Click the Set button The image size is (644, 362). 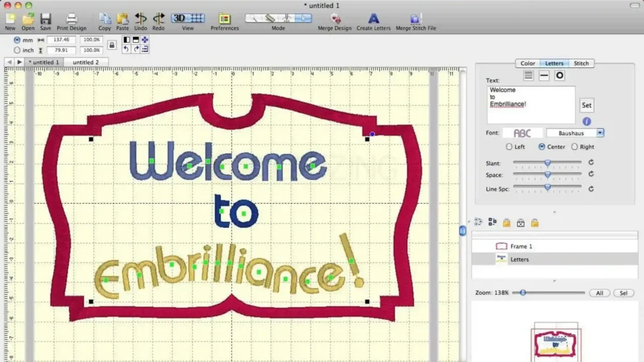tap(587, 105)
